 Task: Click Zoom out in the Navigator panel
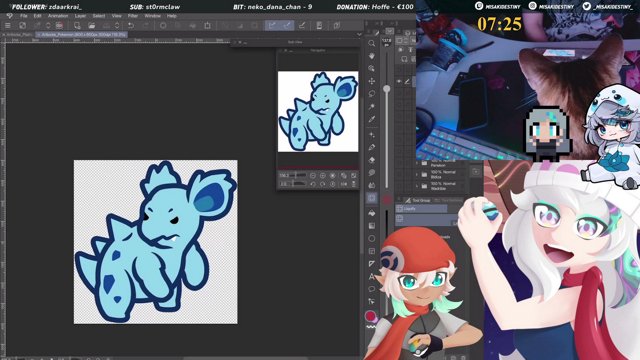[x=313, y=176]
